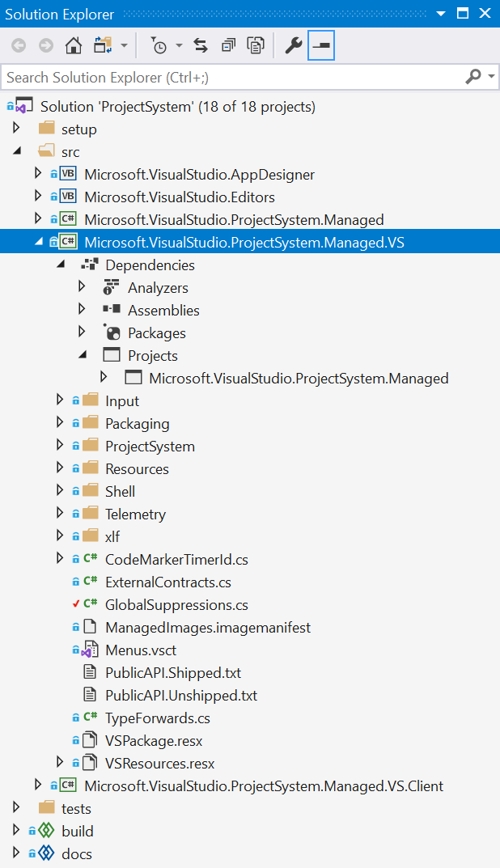Click the VB icon of Microsoft.VisualStudio.Editors
The height and width of the screenshot is (868, 500).
(67, 197)
